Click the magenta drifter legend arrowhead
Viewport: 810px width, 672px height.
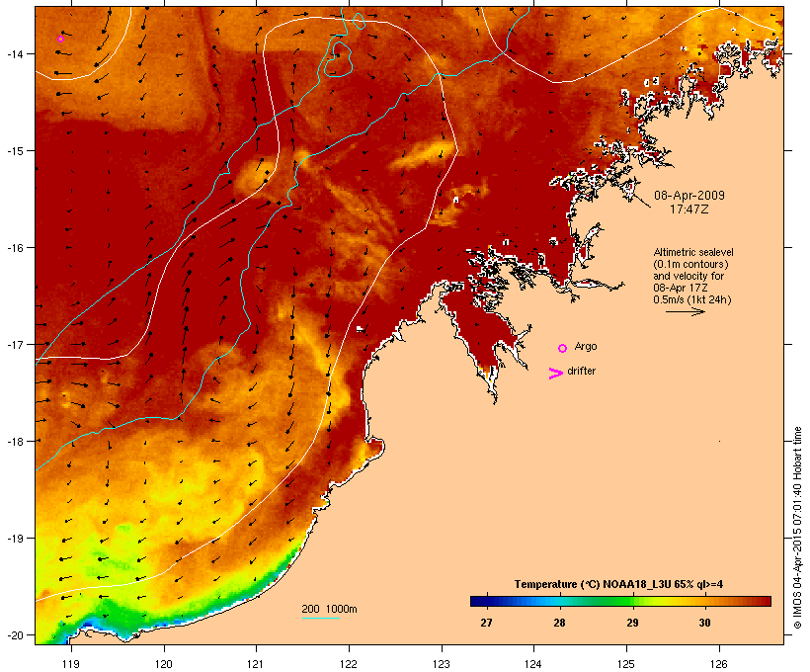click(x=556, y=374)
